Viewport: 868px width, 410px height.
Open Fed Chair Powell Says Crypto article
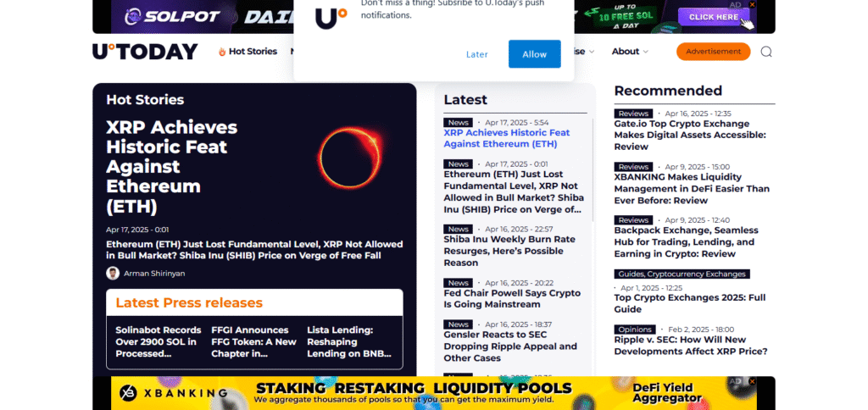512,299
